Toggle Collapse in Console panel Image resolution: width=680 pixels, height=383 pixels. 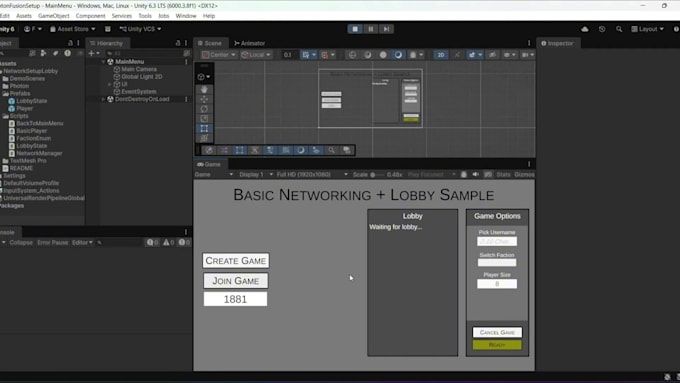pyautogui.click(x=21, y=242)
